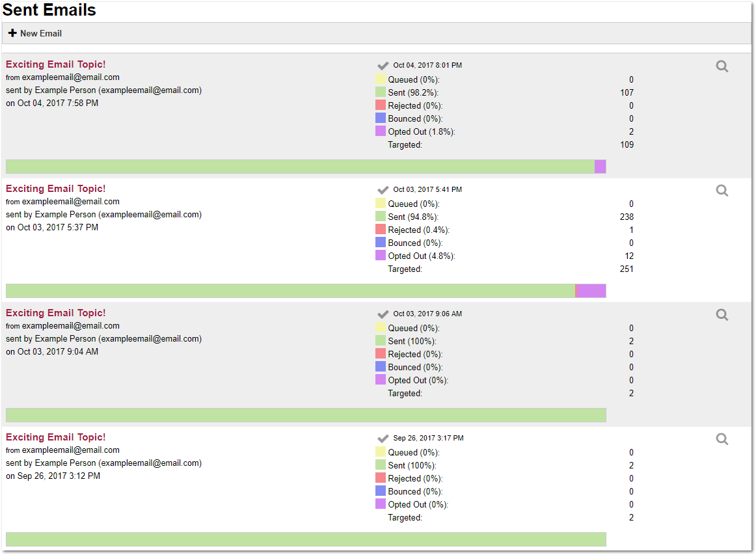Screen dimensions: 756x555
Task: Click yellow Queued swatch in Oct 04 email
Action: coord(381,79)
